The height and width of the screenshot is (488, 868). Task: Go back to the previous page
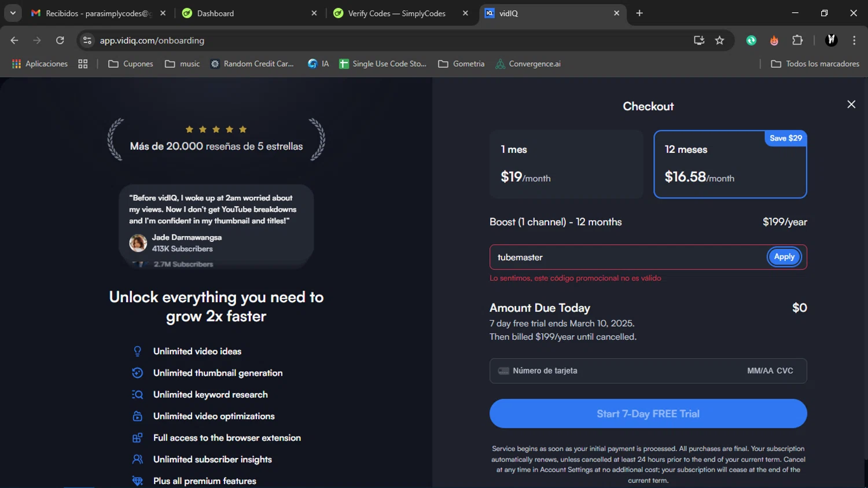(14, 41)
